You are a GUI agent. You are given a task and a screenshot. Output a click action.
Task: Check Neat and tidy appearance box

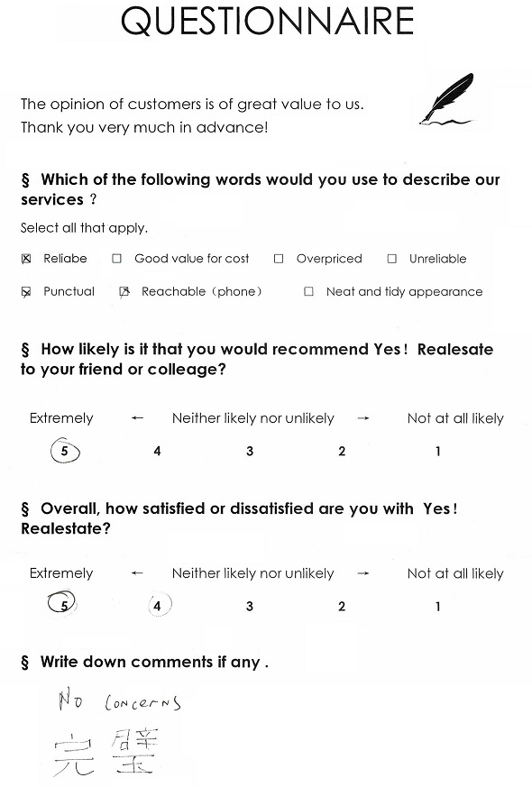coord(308,291)
